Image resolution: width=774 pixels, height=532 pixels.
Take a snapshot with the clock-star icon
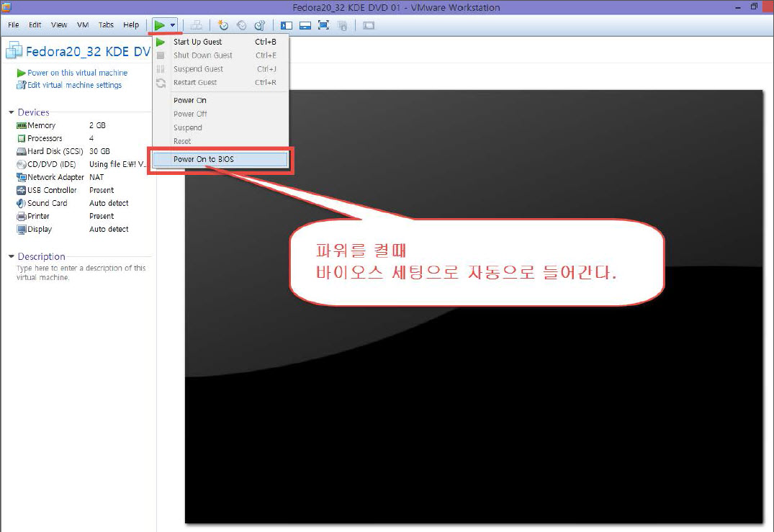(223, 25)
